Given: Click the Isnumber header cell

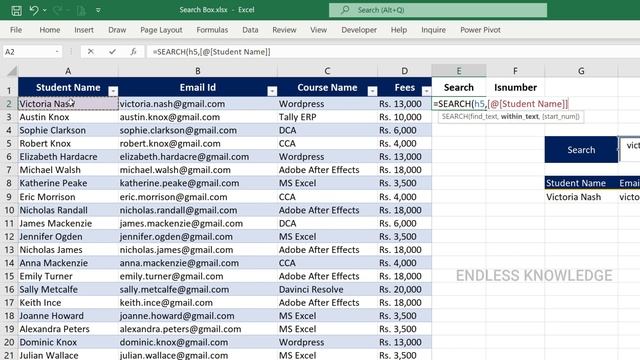Looking at the screenshot, I should pos(515,87).
